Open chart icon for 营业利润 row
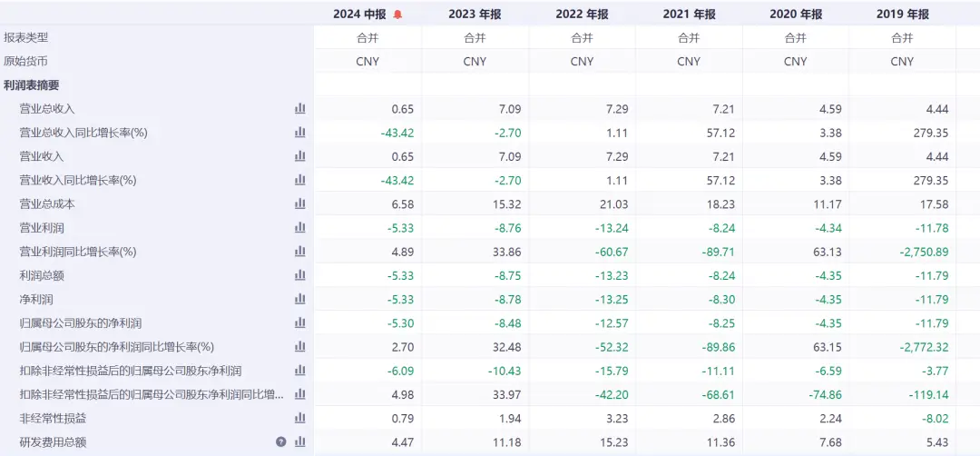Image resolution: width=980 pixels, height=456 pixels. (x=299, y=228)
